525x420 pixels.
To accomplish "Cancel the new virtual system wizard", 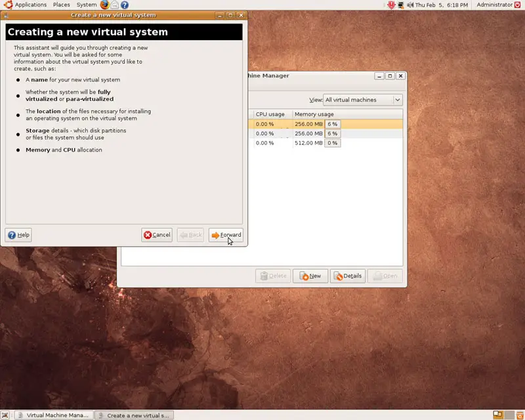I will click(x=157, y=235).
